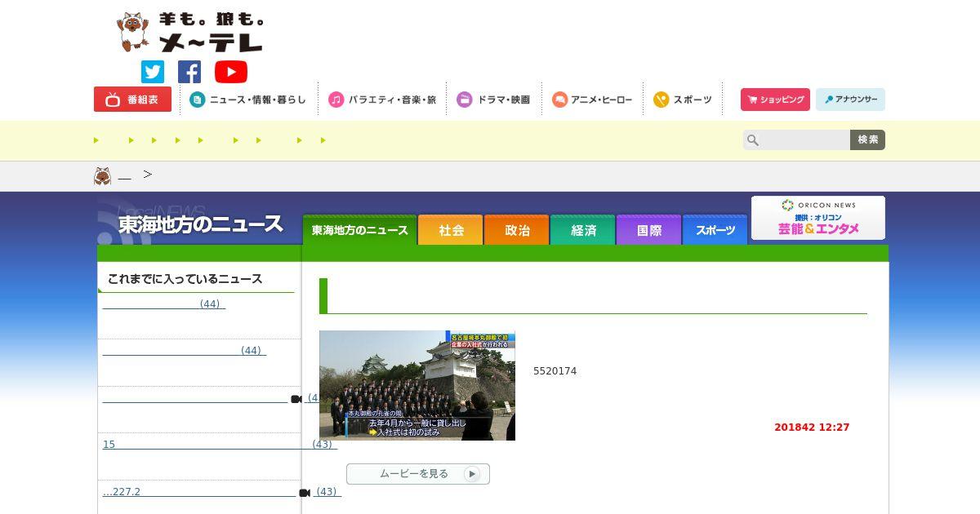
Task: Click the Nagoya castle news video thumbnail
Action: click(417, 385)
